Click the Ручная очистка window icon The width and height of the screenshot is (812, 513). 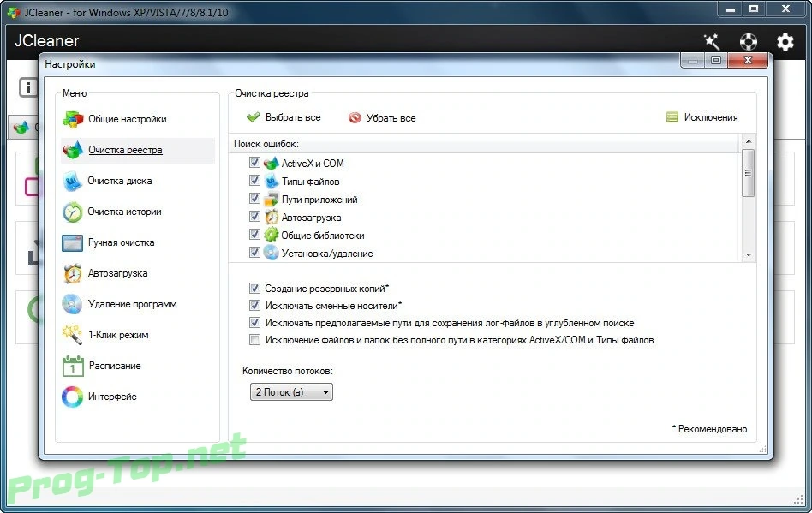coord(73,242)
